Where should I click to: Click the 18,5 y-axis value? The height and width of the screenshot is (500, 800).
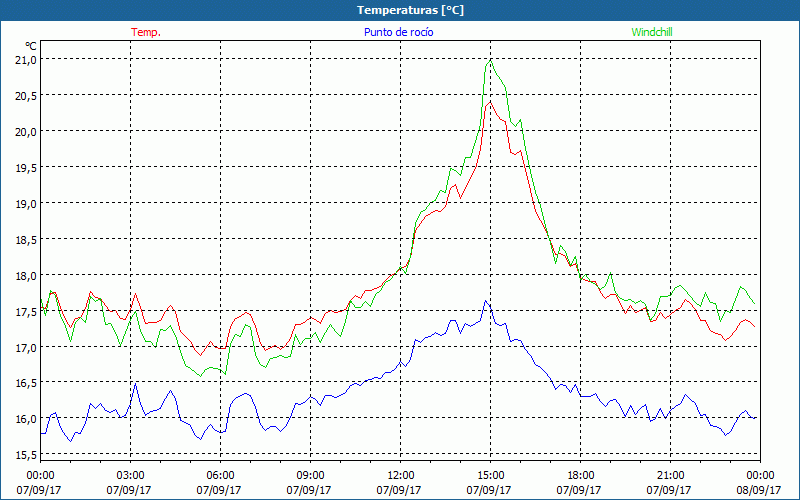pyautogui.click(x=27, y=239)
